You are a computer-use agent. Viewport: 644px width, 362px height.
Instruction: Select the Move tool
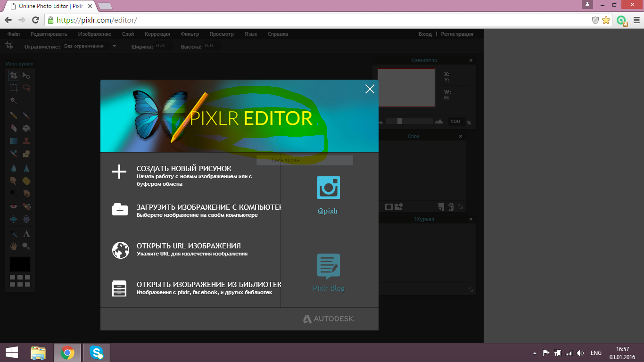26,75
